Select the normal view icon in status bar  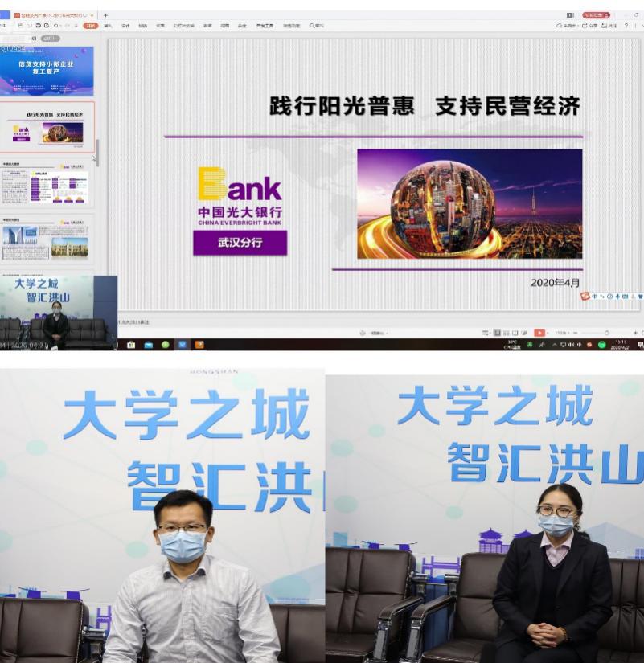[497, 332]
